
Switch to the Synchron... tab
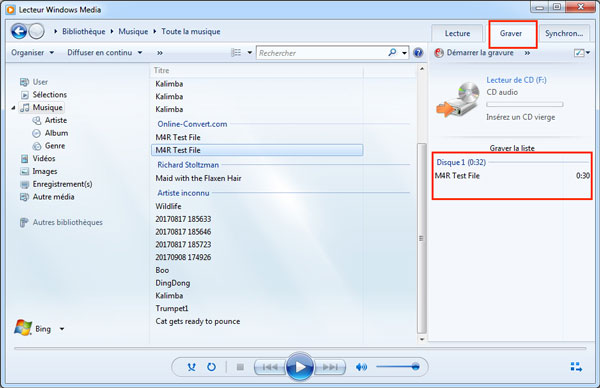pyautogui.click(x=564, y=33)
